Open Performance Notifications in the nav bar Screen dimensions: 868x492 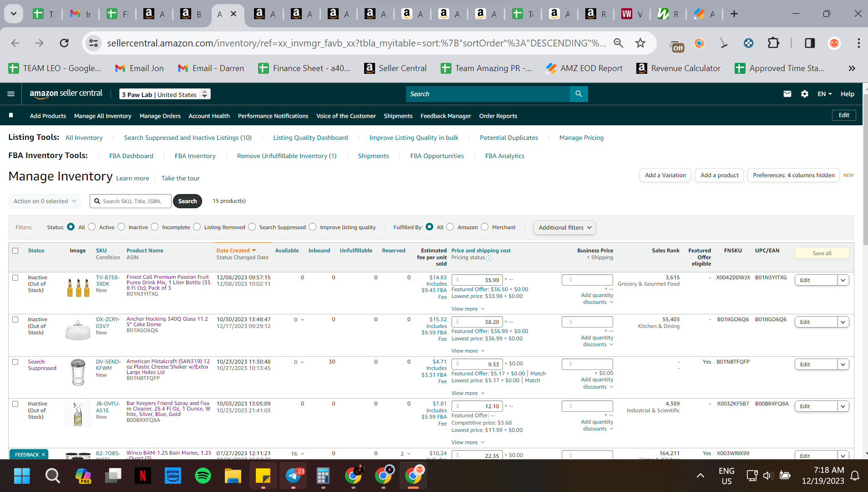point(273,116)
